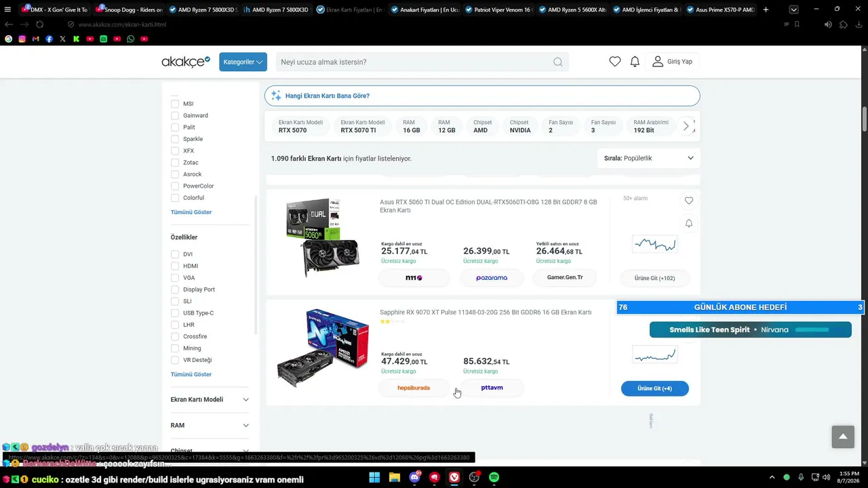The image size is (868, 488).
Task: Open the Gmail bookmark
Action: 35,39
